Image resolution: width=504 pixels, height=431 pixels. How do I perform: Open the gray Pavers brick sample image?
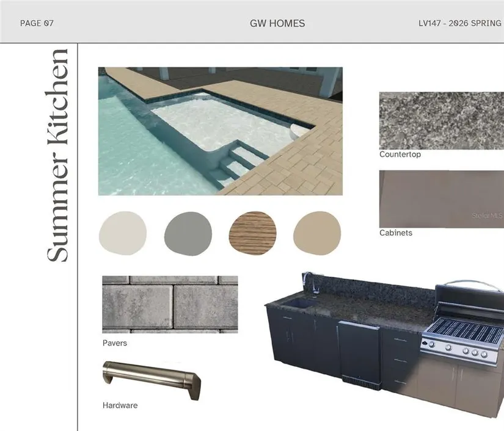point(170,304)
